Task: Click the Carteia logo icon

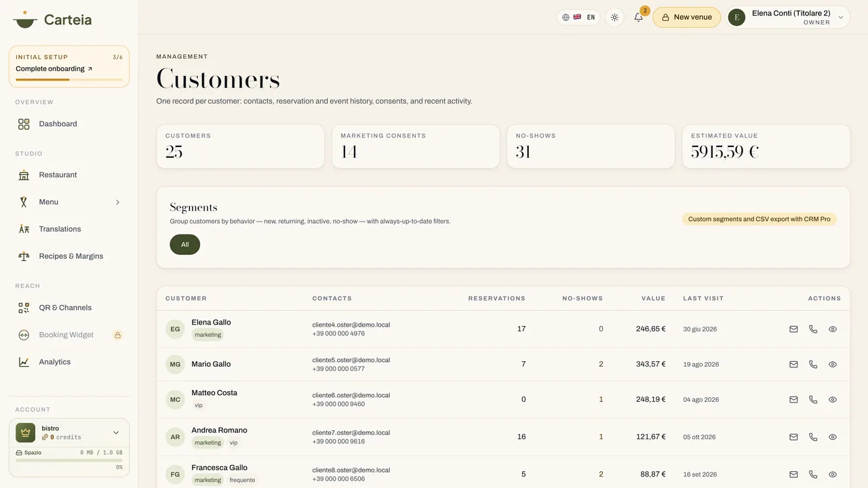Action: [25, 19]
